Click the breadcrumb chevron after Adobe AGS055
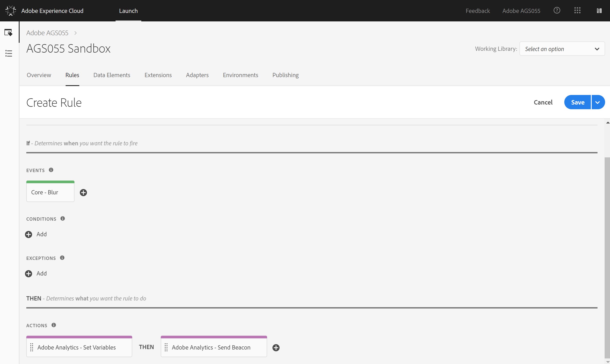 tap(76, 33)
